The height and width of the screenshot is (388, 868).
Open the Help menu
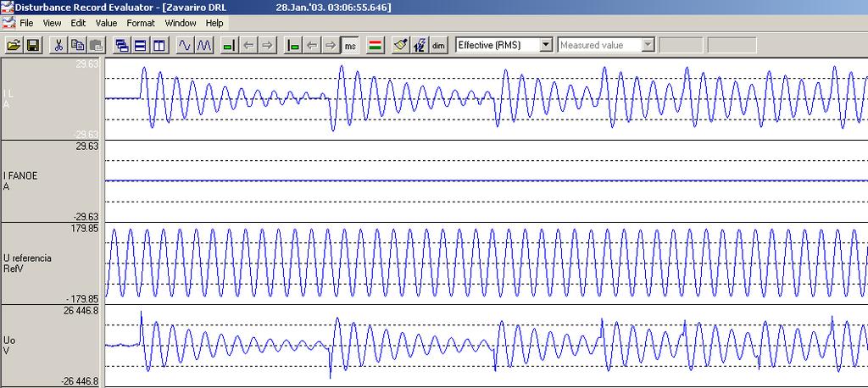point(214,23)
